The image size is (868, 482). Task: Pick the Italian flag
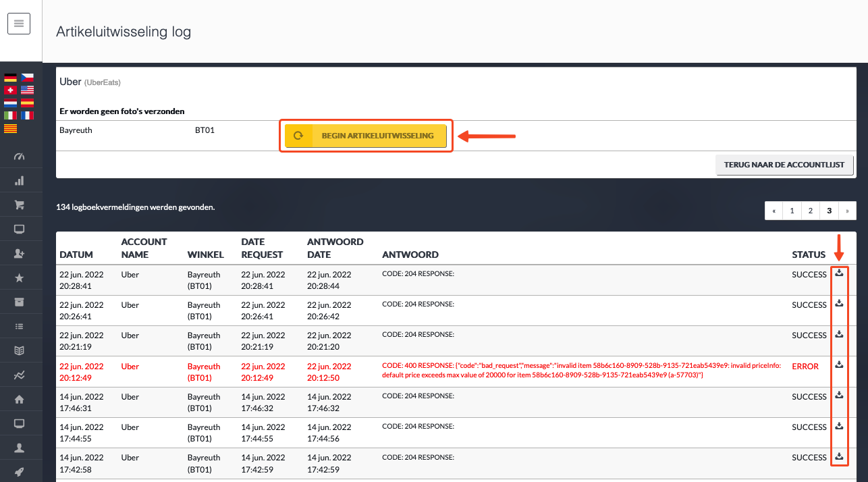[10, 115]
